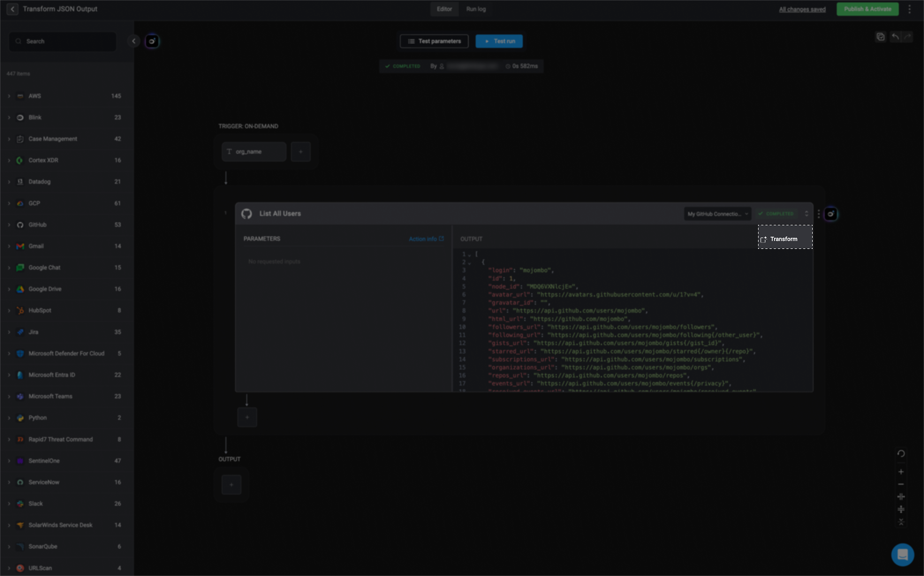Viewport: 924px width, 576px height.
Task: Switch to the Run log tab
Action: coord(476,9)
